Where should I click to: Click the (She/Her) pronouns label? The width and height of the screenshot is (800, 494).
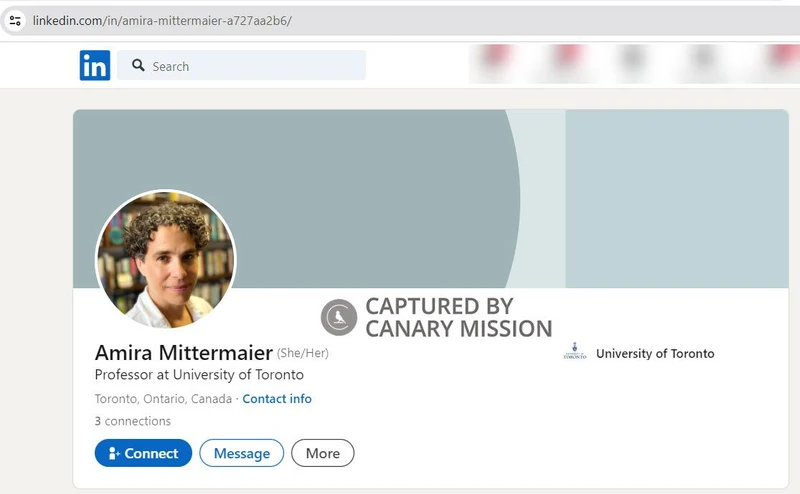[303, 353]
